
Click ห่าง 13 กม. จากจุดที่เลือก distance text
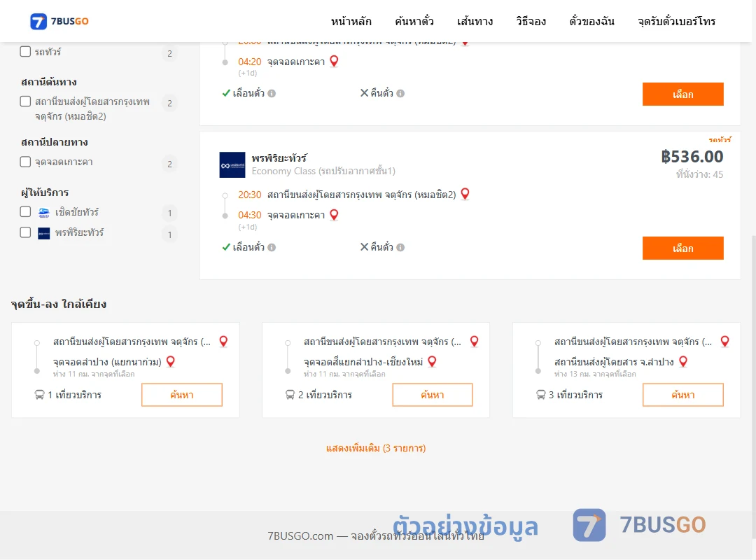click(x=595, y=374)
